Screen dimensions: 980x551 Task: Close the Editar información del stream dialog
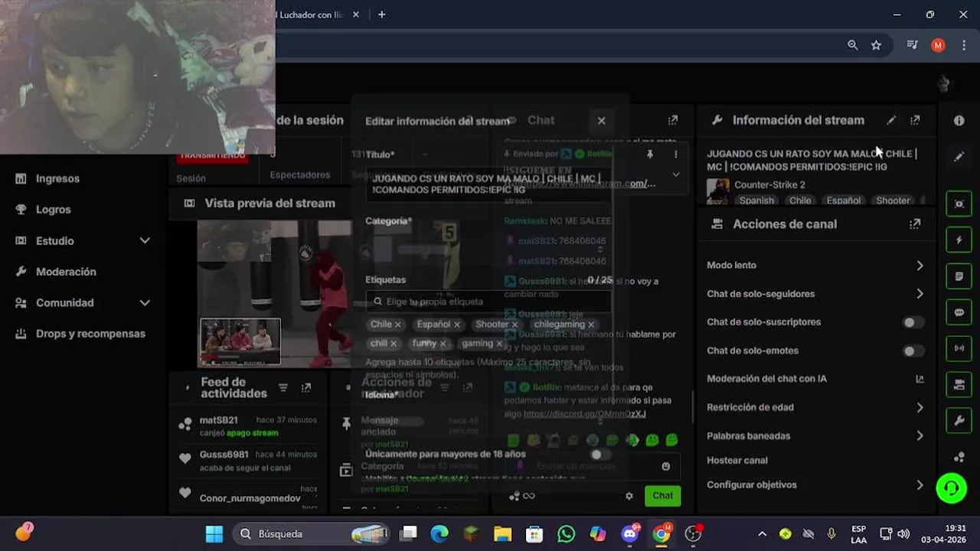click(x=601, y=120)
